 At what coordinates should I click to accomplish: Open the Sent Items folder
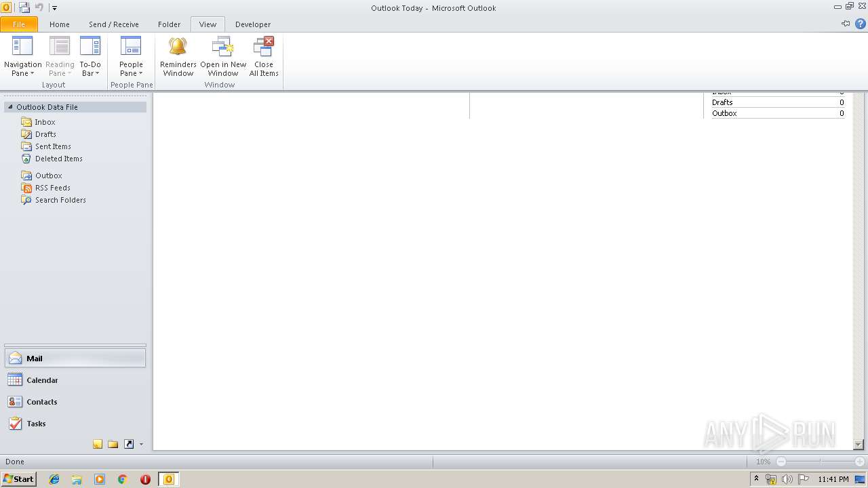53,146
